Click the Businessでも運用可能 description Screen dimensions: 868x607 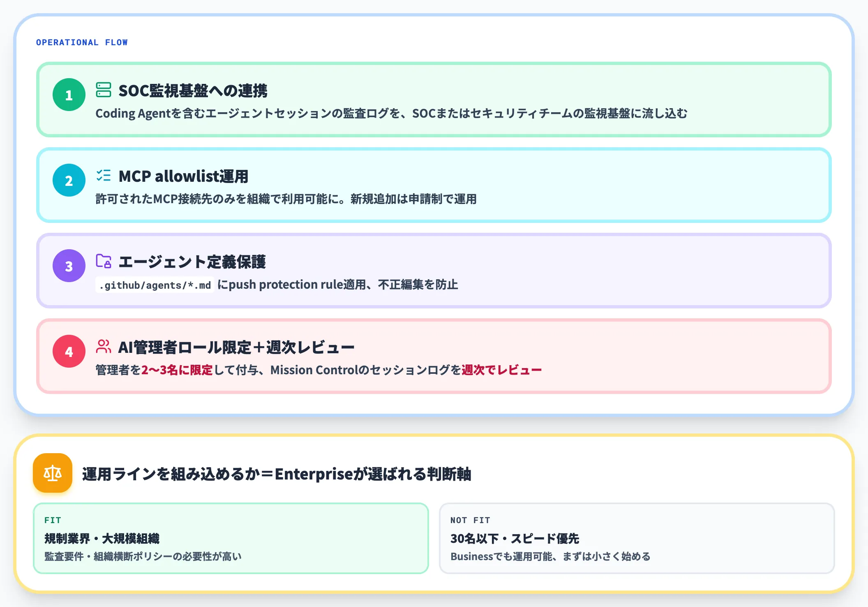click(550, 556)
